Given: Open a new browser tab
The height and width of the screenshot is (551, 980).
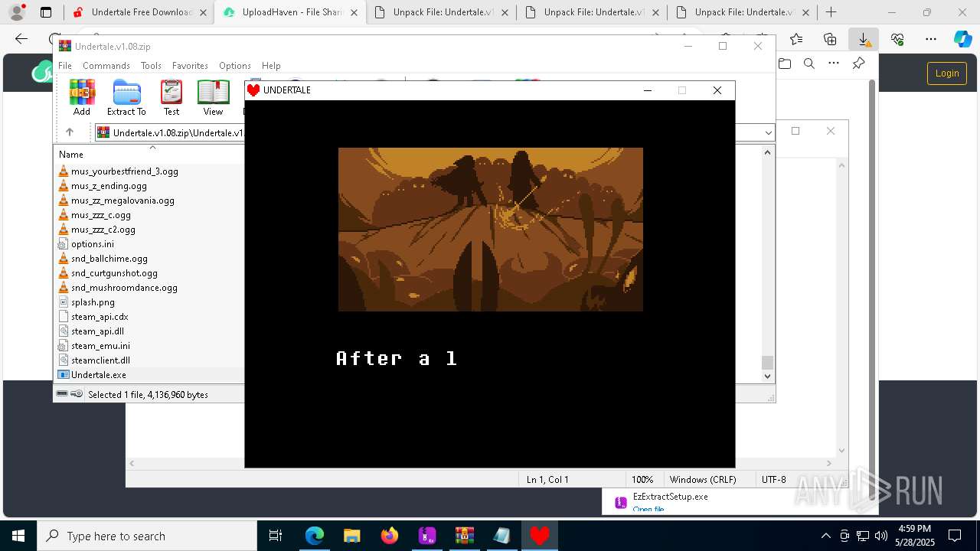Looking at the screenshot, I should point(831,12).
